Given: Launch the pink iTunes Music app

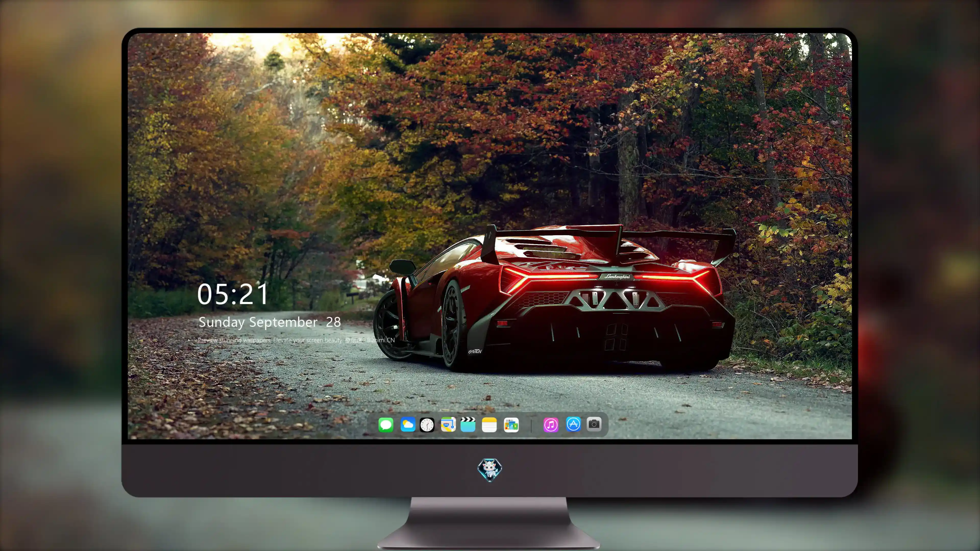Looking at the screenshot, I should [x=551, y=425].
